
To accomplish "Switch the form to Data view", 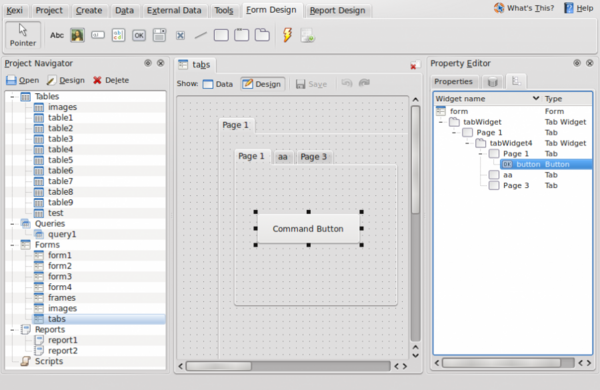I will pyautogui.click(x=218, y=84).
